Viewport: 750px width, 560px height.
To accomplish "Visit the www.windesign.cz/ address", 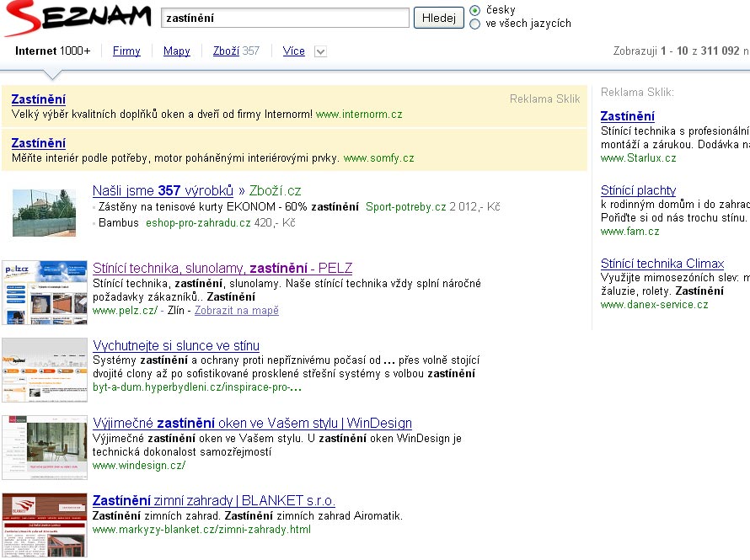I will [139, 466].
